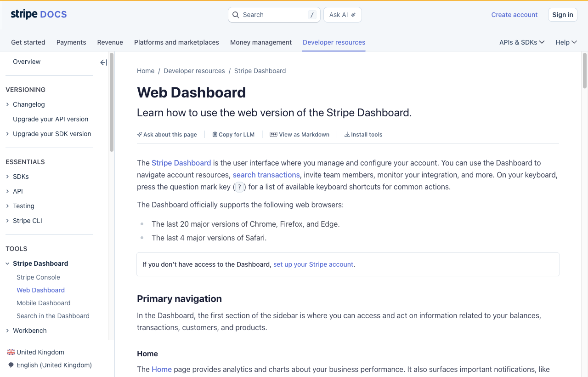Open set up your Stripe account link
This screenshot has width=588, height=377.
313,264
